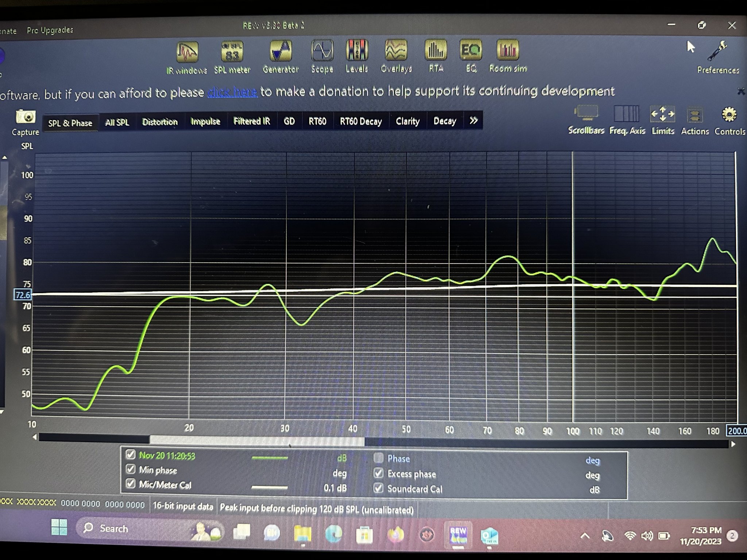This screenshot has height=560, width=747.
Task: Select the SPL & Phase tab
Action: (x=70, y=123)
